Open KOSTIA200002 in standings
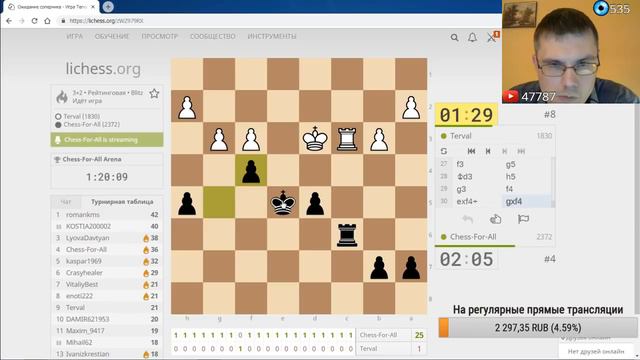The image size is (640, 360). point(88,226)
